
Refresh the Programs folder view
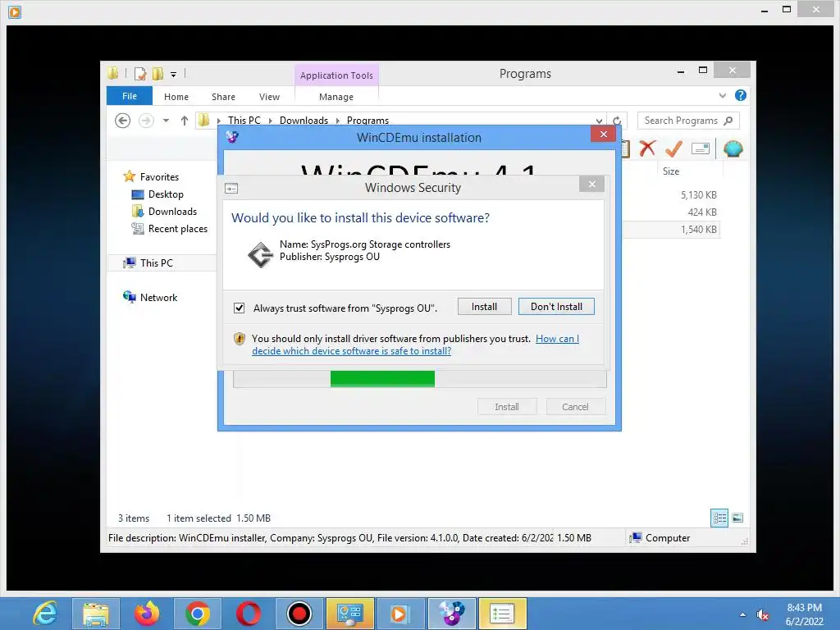[x=617, y=121]
